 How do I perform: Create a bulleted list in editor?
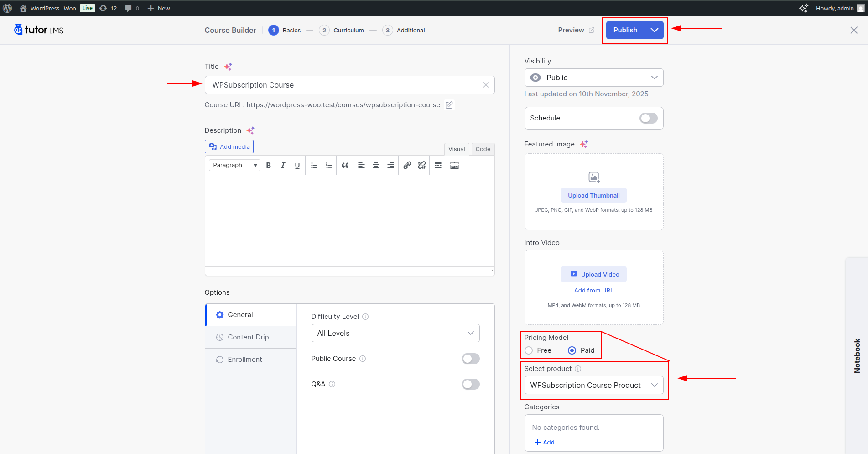pos(314,165)
